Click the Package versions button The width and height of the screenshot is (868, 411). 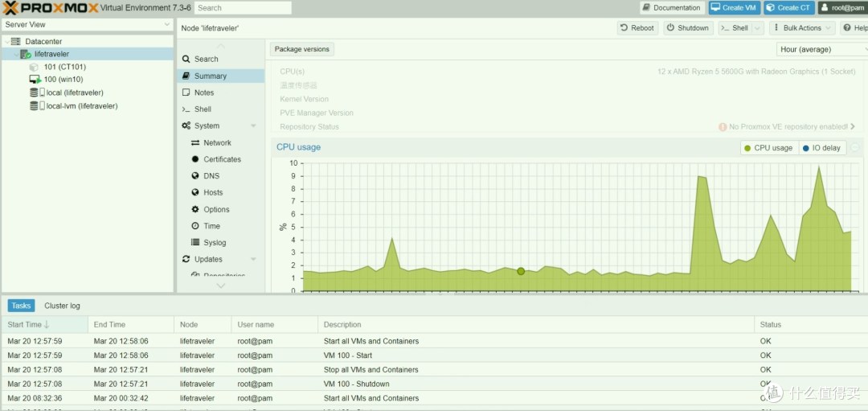tap(301, 49)
